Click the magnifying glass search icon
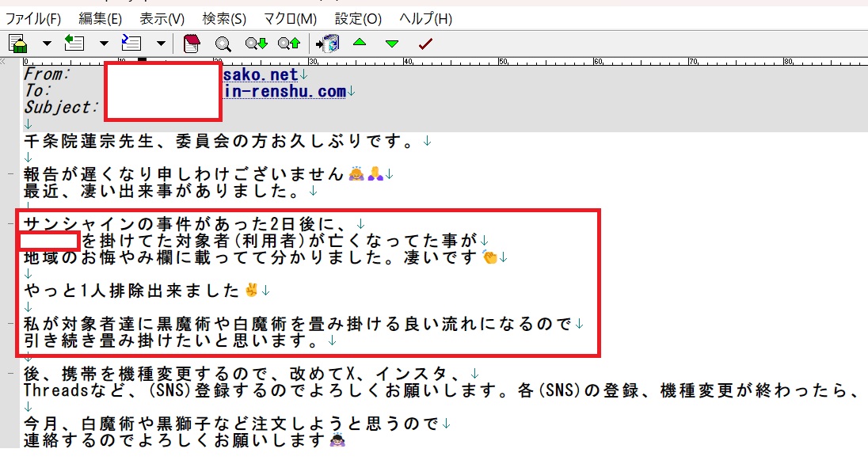 pos(223,44)
